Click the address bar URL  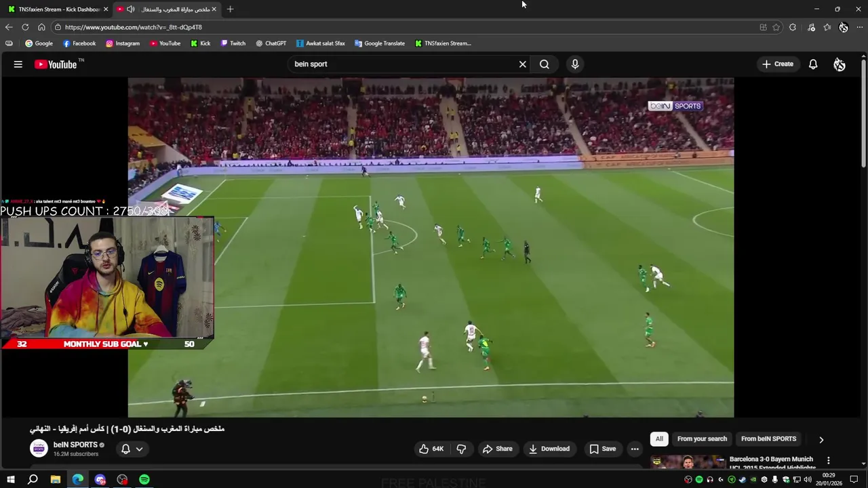click(134, 27)
